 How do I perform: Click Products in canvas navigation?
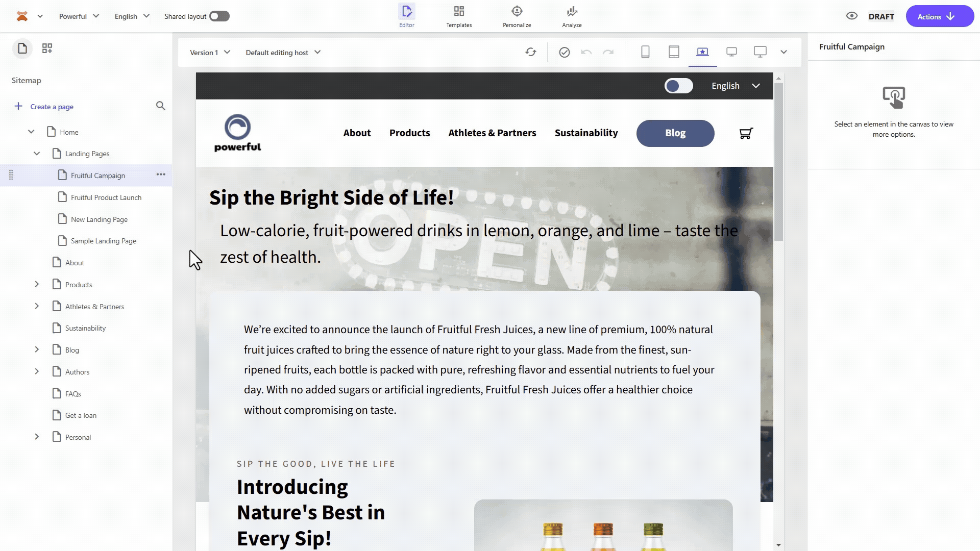(x=410, y=133)
